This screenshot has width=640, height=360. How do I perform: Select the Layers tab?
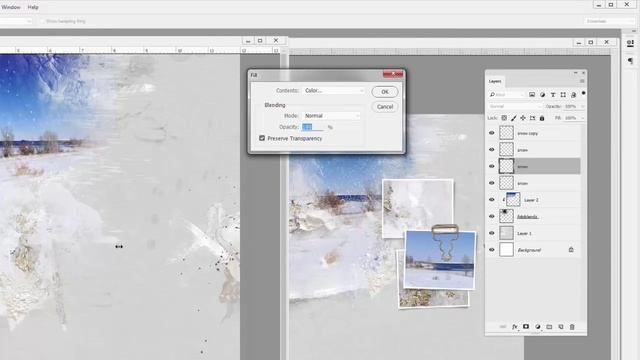click(495, 81)
